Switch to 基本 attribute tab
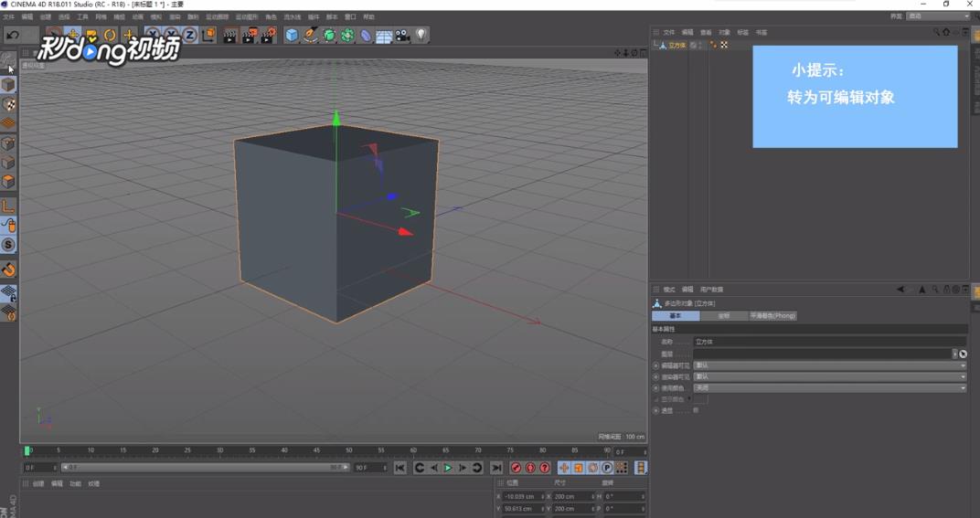Image resolution: width=980 pixels, height=518 pixels. point(676,315)
